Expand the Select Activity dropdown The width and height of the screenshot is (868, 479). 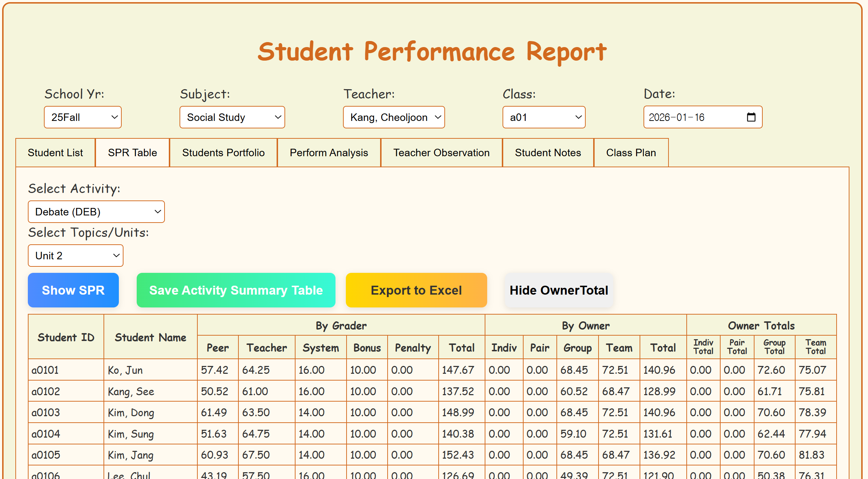click(96, 212)
